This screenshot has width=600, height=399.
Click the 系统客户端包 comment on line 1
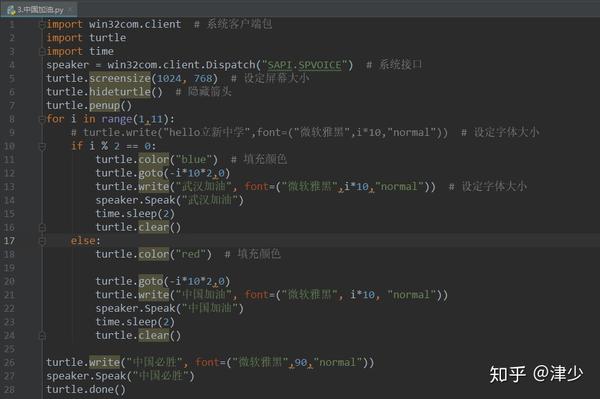(x=233, y=24)
